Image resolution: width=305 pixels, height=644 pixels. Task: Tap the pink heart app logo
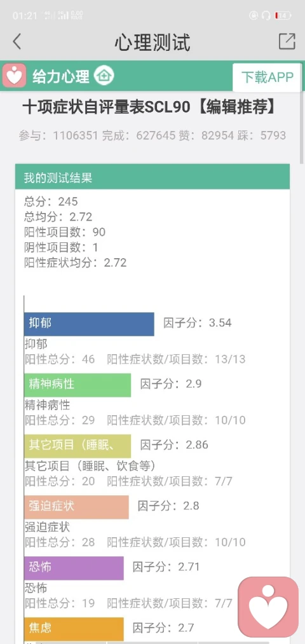click(15, 76)
